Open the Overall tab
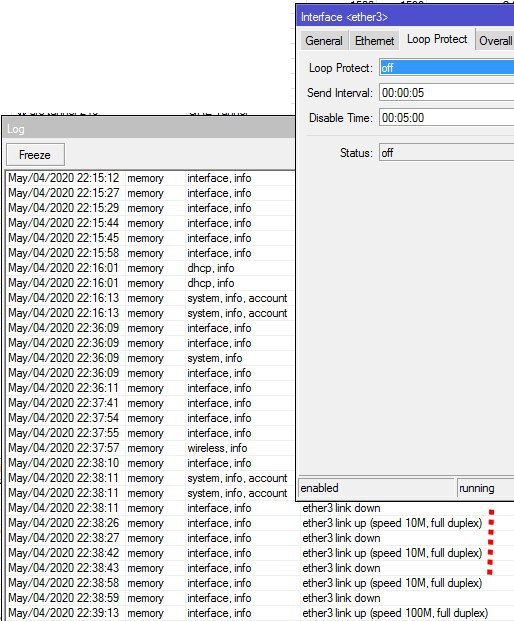This screenshot has height=621, width=514. coord(495,41)
